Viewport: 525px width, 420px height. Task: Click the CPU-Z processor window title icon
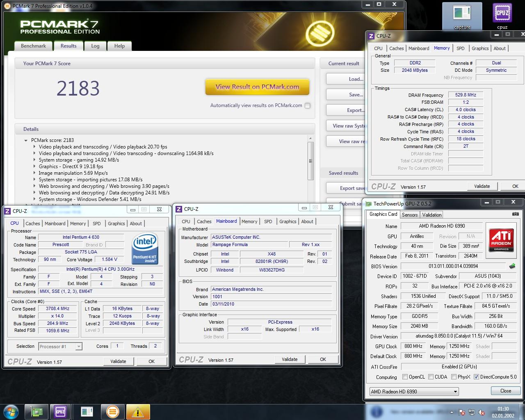[7, 211]
